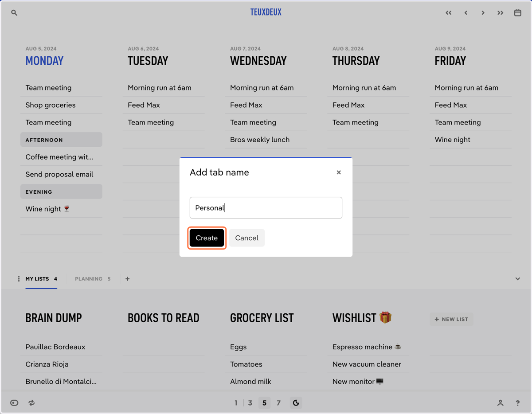Screen dimensions: 532x414
Task: Click the BOOKS TO READ list title
Action: coord(164,318)
